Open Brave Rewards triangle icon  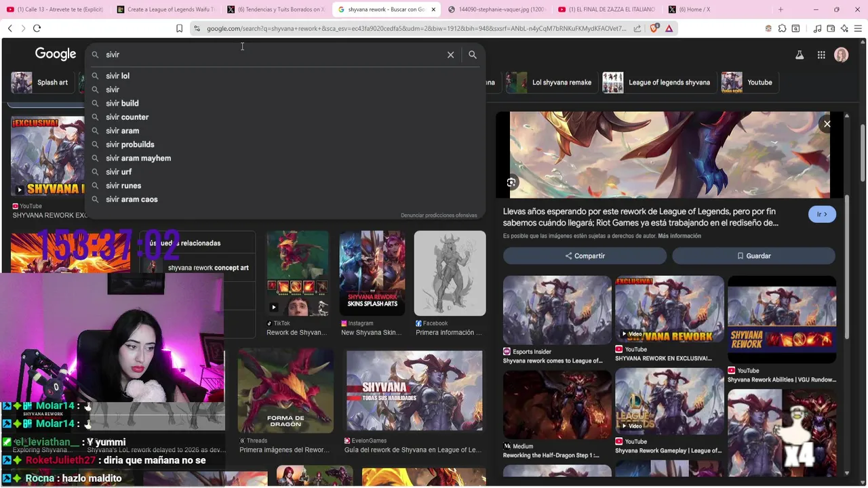pos(669,28)
